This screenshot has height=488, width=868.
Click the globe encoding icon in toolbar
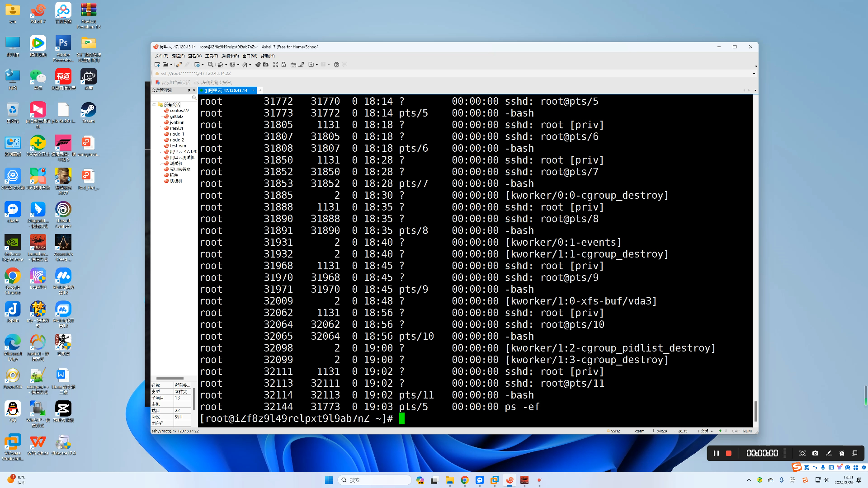pos(232,65)
